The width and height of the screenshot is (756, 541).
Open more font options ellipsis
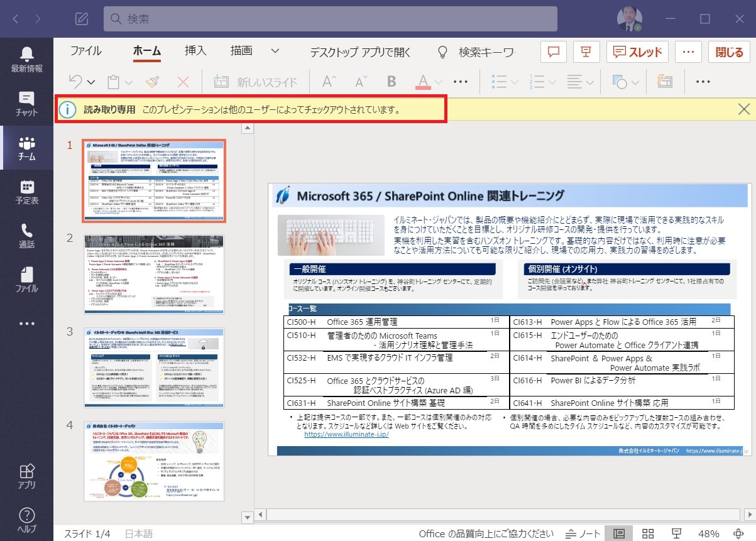pos(461,82)
